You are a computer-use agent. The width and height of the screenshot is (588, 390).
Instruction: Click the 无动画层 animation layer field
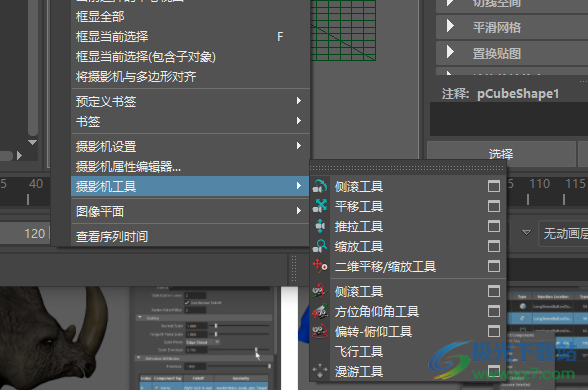[x=564, y=233]
